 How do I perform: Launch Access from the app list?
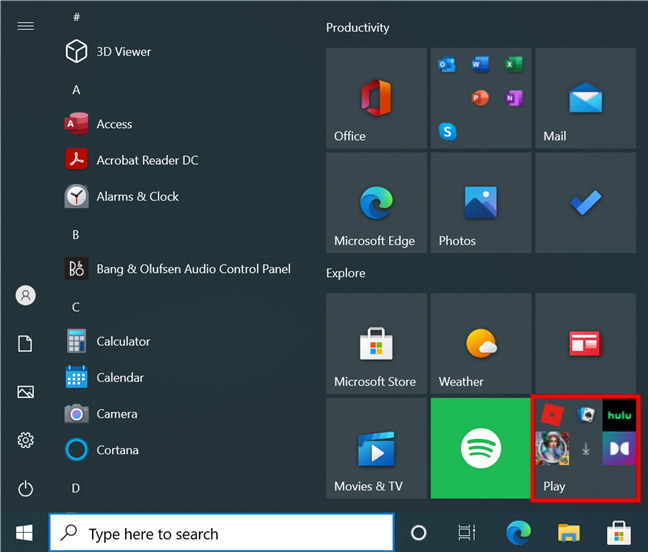point(98,124)
